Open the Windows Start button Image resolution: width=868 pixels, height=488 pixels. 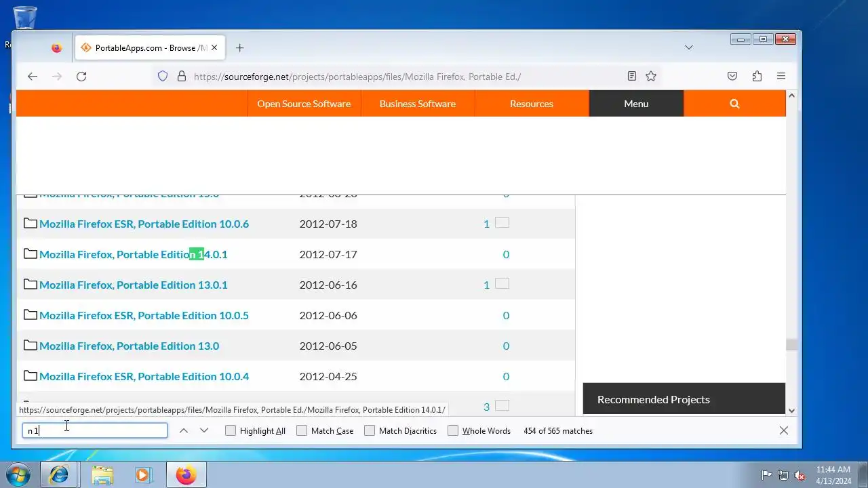[x=18, y=475]
